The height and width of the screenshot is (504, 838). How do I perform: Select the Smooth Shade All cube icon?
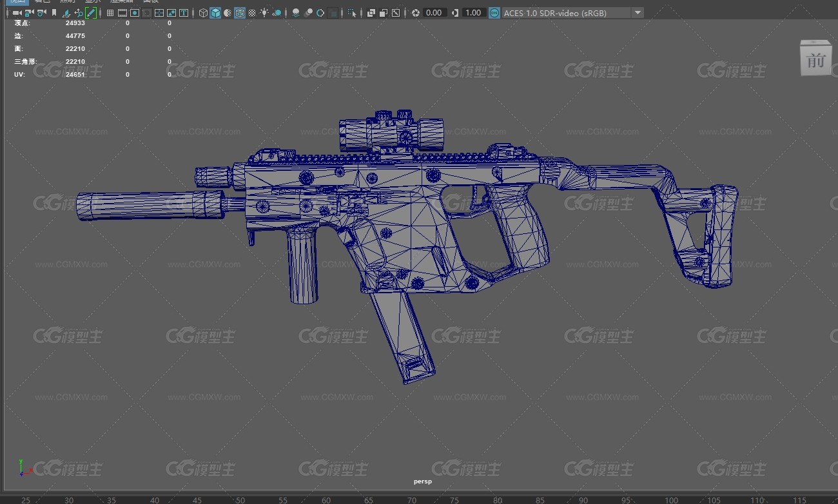tap(215, 13)
